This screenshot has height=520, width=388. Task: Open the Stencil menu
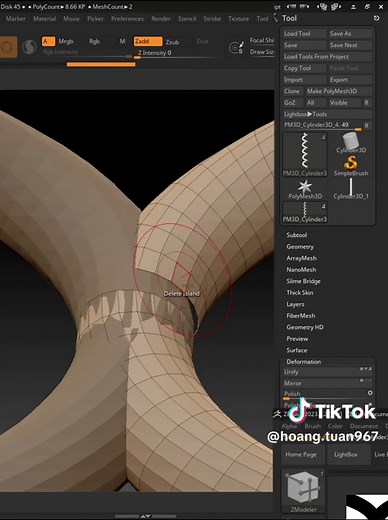(187, 19)
